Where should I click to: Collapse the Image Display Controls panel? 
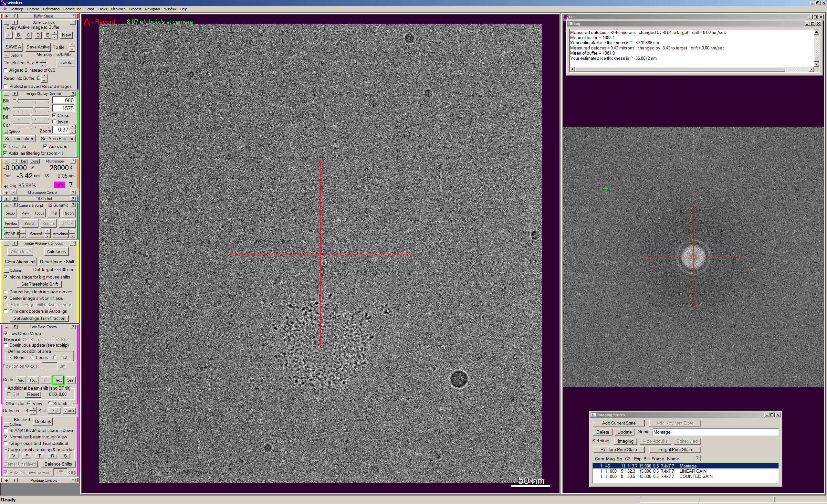tap(6, 94)
